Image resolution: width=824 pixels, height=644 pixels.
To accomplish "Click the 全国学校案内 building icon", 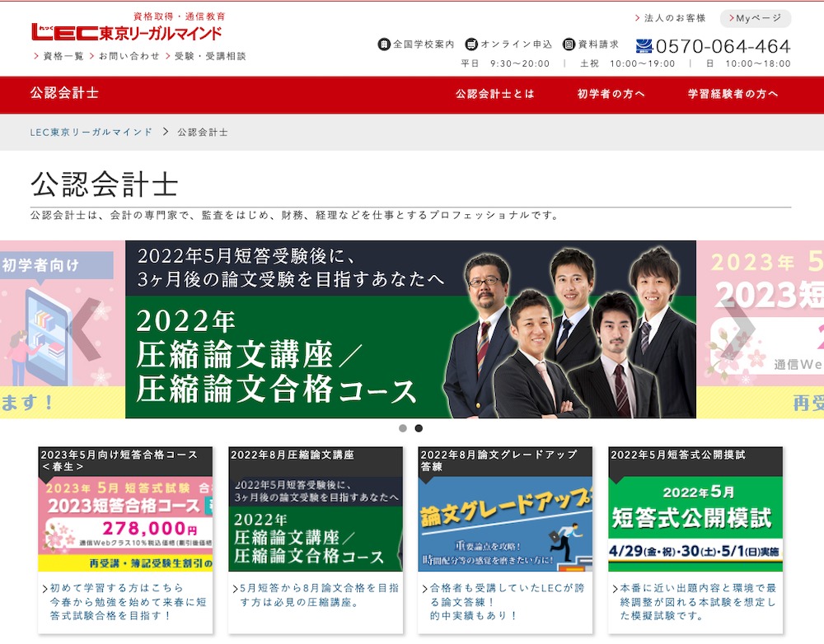I will click(x=384, y=44).
